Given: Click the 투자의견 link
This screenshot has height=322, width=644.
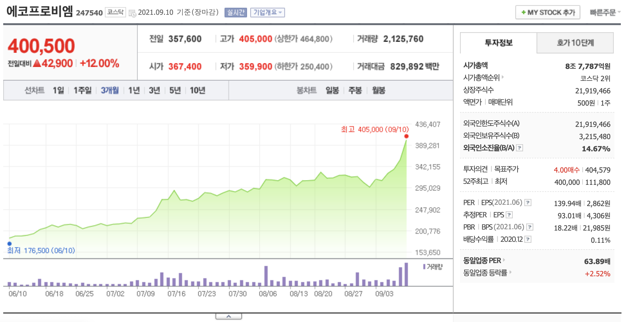Looking at the screenshot, I should (475, 169).
